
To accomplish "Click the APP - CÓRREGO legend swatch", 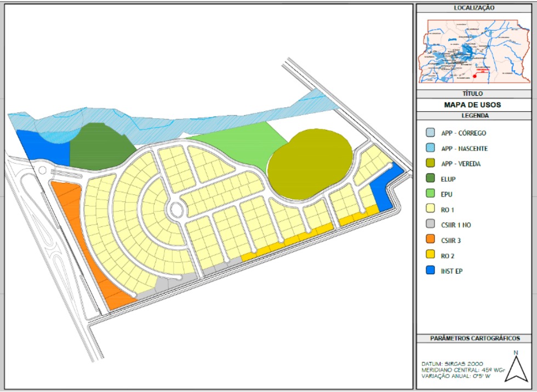I will click(x=432, y=133).
